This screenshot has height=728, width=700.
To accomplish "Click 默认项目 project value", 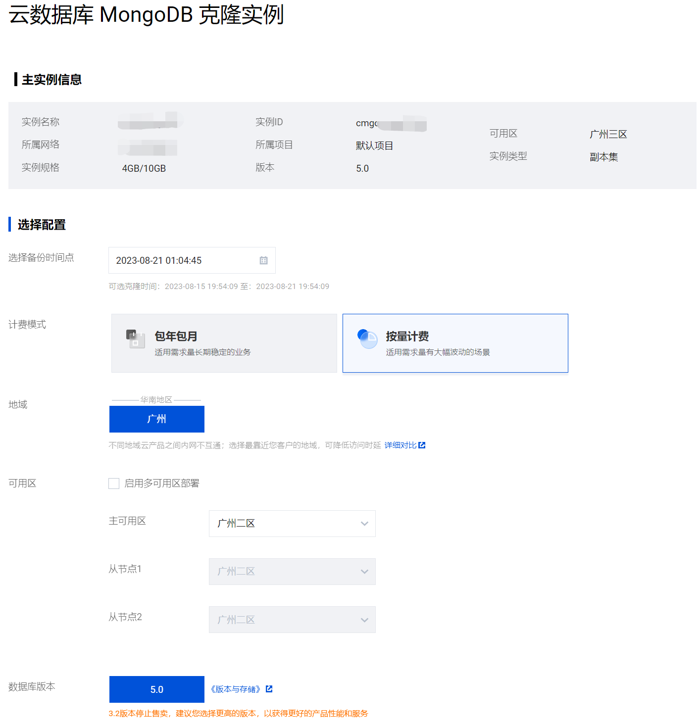I will point(375,146).
